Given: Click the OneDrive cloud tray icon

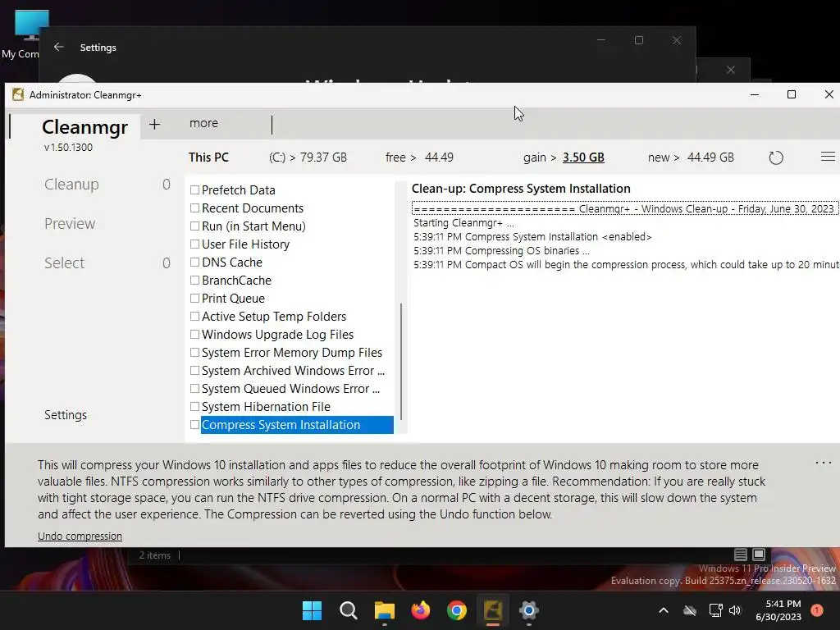Looking at the screenshot, I should coord(690,610).
